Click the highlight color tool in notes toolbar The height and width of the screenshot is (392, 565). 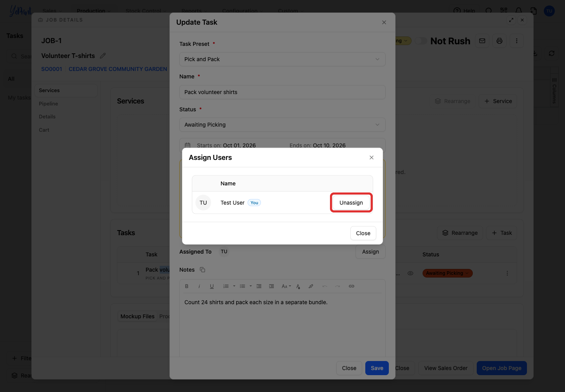tap(311, 286)
